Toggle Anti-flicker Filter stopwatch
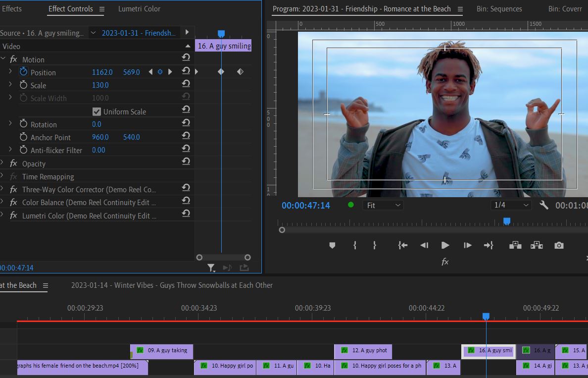This screenshot has width=588, height=378. pos(24,150)
